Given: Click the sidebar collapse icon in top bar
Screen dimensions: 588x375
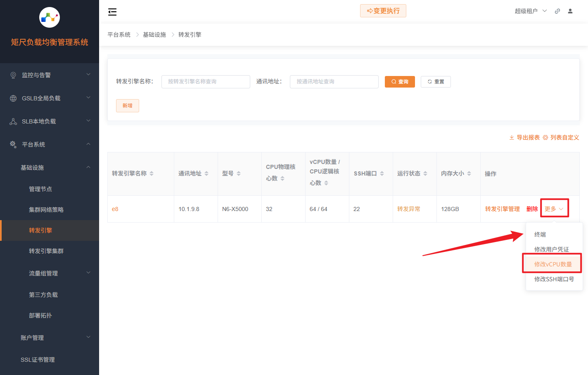Looking at the screenshot, I should point(112,12).
